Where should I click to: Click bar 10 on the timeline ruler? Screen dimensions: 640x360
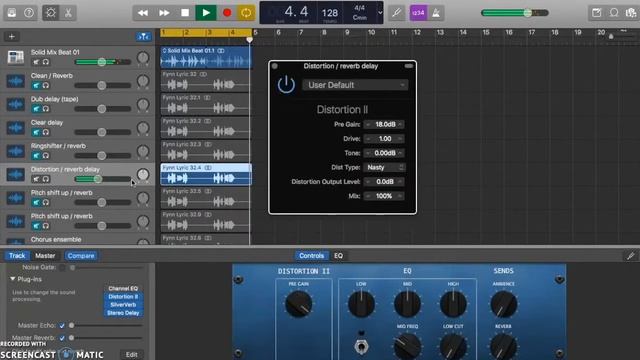(x=371, y=32)
